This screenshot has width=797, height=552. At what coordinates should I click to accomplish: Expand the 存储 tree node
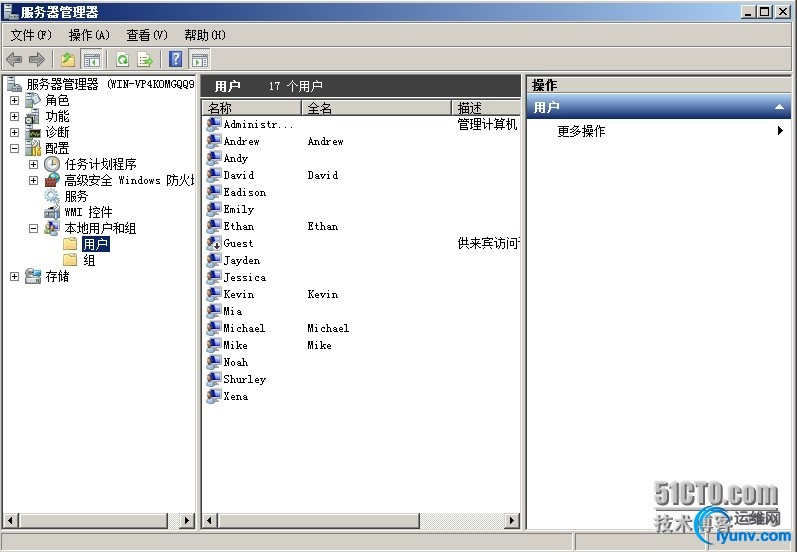click(14, 277)
